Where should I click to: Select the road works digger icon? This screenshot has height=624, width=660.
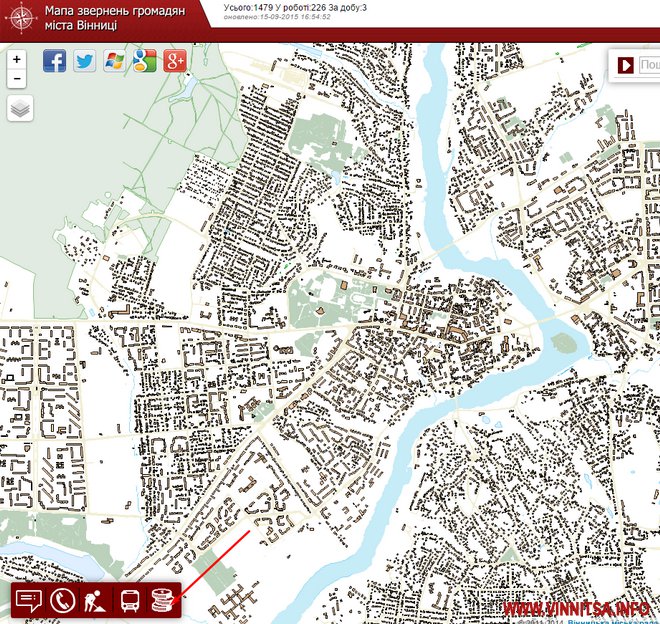(x=95, y=601)
